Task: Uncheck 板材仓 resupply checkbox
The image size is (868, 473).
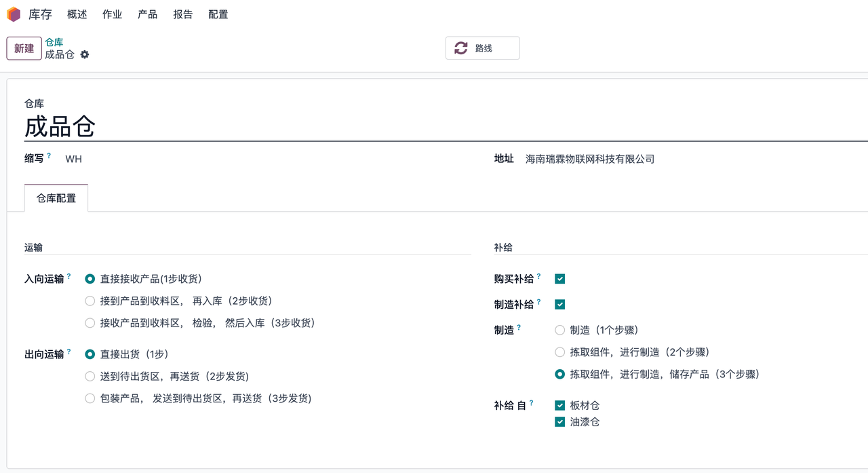Action: pyautogui.click(x=560, y=406)
